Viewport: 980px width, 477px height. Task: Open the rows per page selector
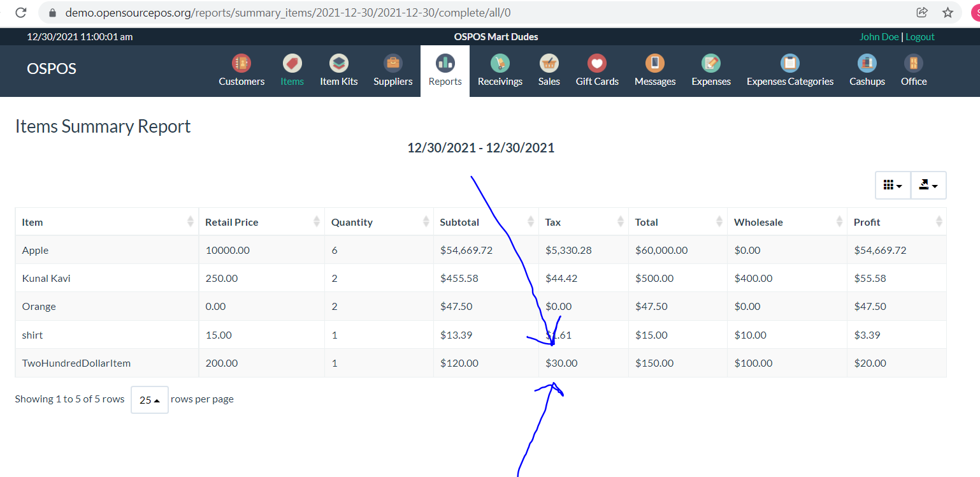click(x=149, y=399)
